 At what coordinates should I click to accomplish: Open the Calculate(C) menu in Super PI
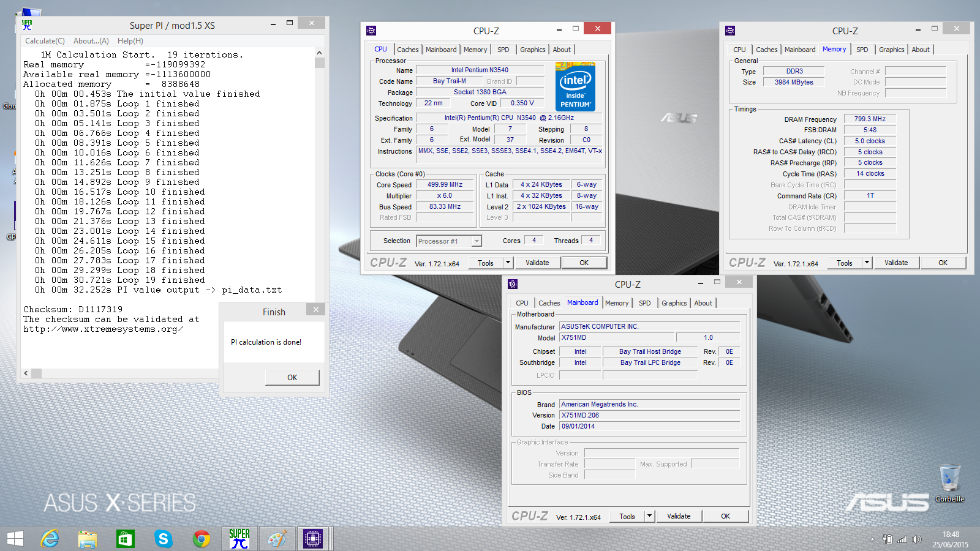pos(45,41)
